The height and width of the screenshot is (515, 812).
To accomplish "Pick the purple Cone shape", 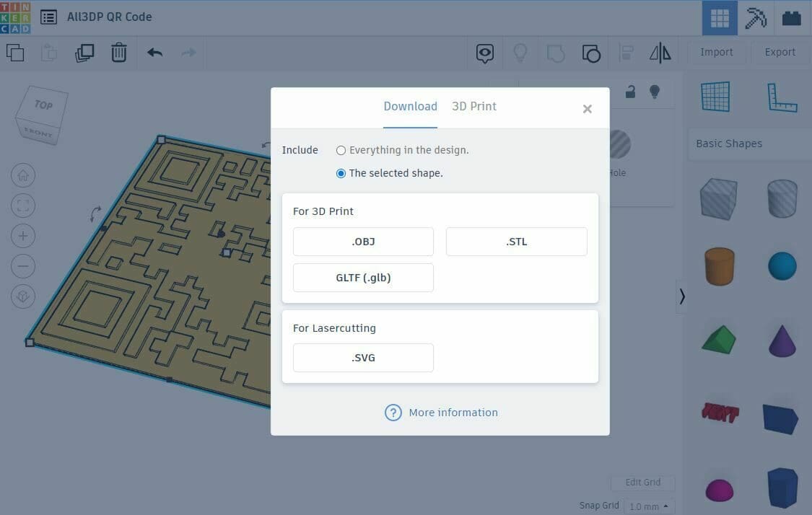I will click(x=782, y=340).
